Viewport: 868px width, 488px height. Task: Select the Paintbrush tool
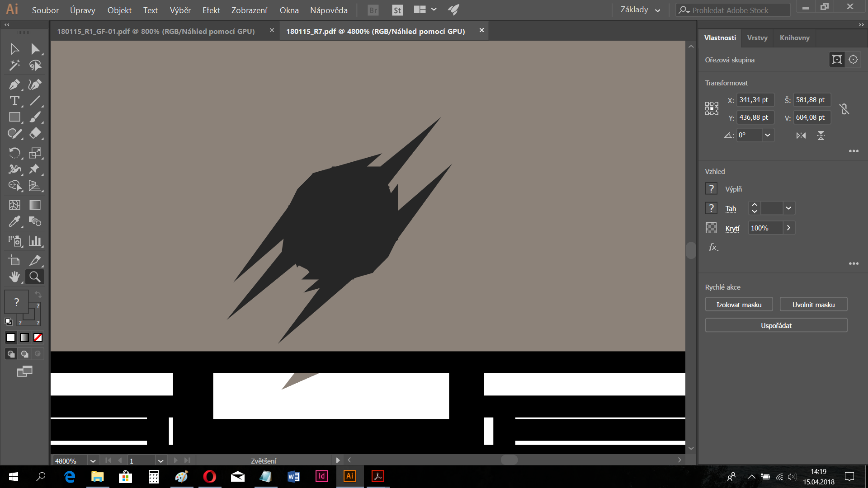(x=35, y=117)
